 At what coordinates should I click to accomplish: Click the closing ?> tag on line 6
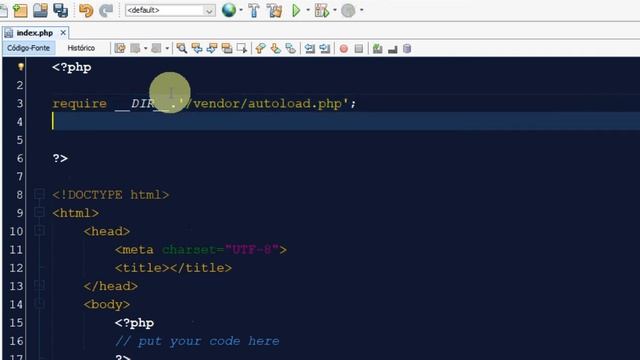(60, 158)
